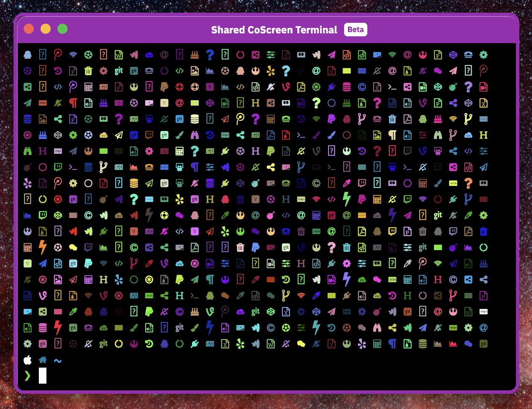
Task: Click the blue Yelp burst icon
Action: (119, 279)
